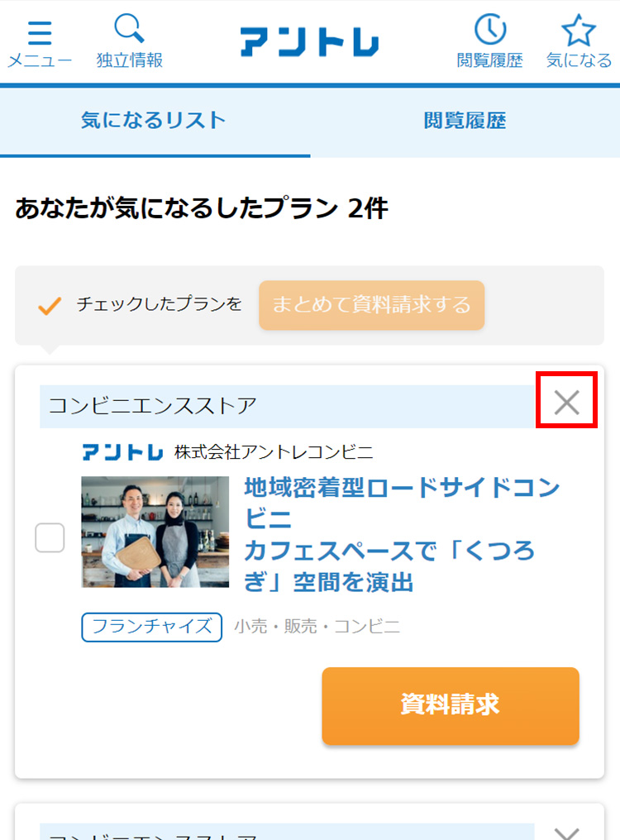
Task: Click the orange 資料請求 button
Action: (451, 705)
